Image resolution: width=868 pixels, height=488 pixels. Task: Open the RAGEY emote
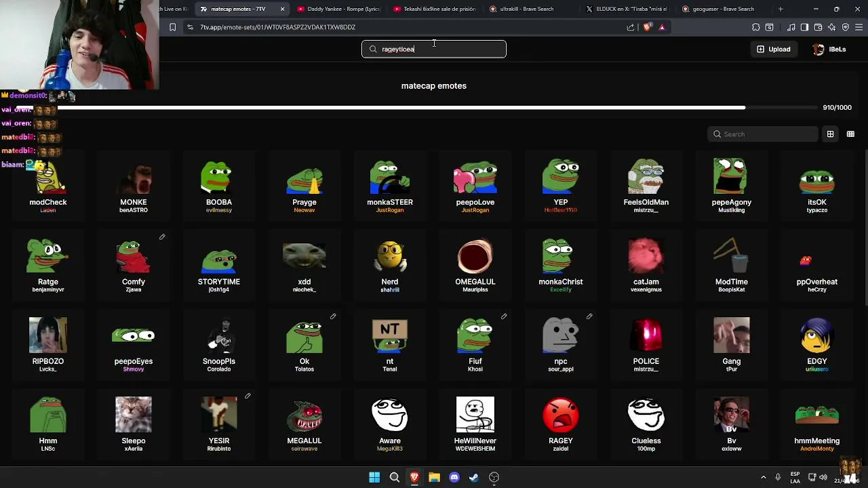(x=561, y=425)
